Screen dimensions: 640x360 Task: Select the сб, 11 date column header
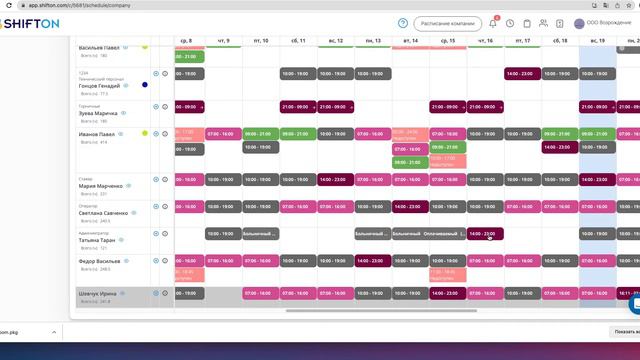[298, 41]
